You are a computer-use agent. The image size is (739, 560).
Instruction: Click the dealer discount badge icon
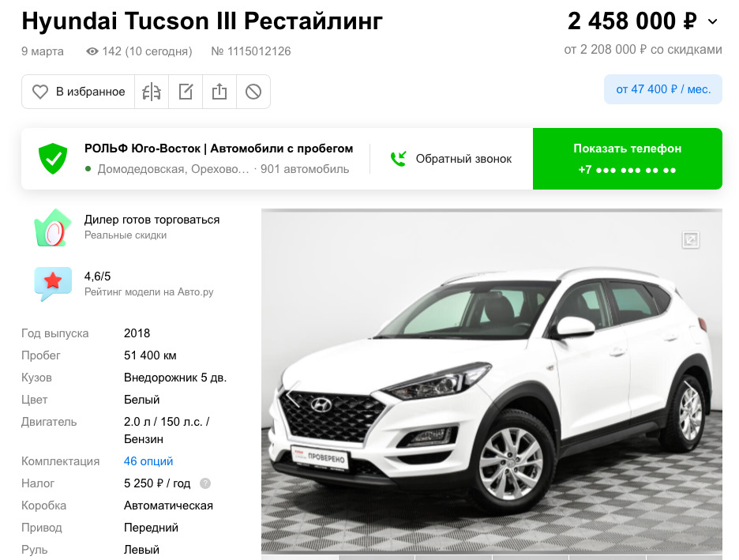click(x=53, y=227)
